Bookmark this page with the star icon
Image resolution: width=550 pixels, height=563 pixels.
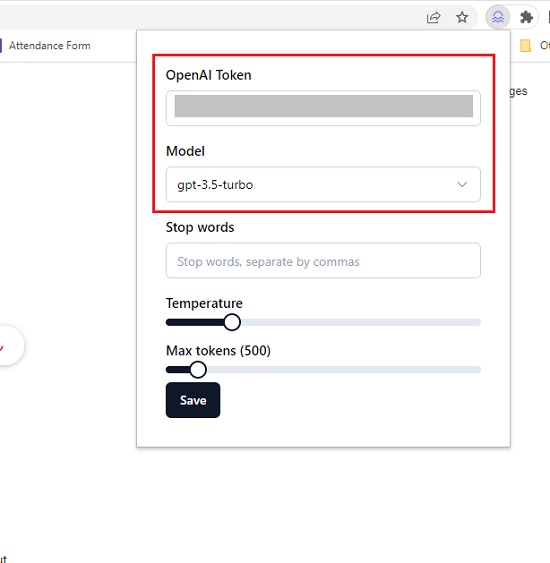[x=462, y=17]
